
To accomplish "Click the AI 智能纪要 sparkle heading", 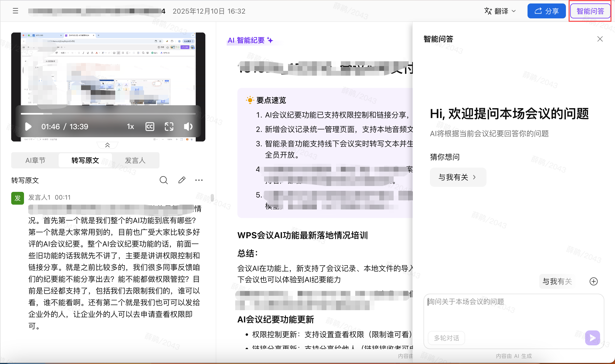I will click(x=250, y=40).
